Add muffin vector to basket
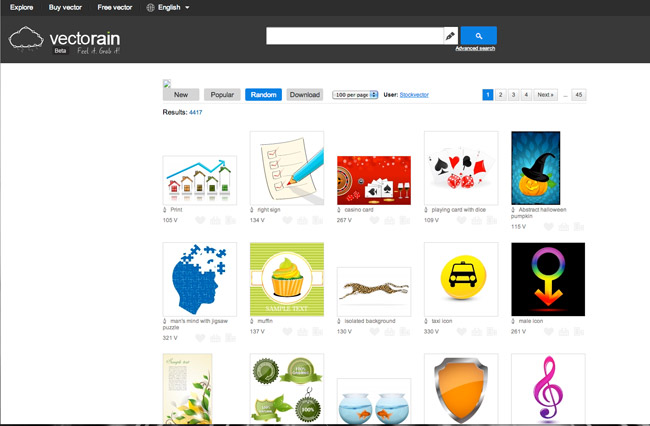 point(302,332)
